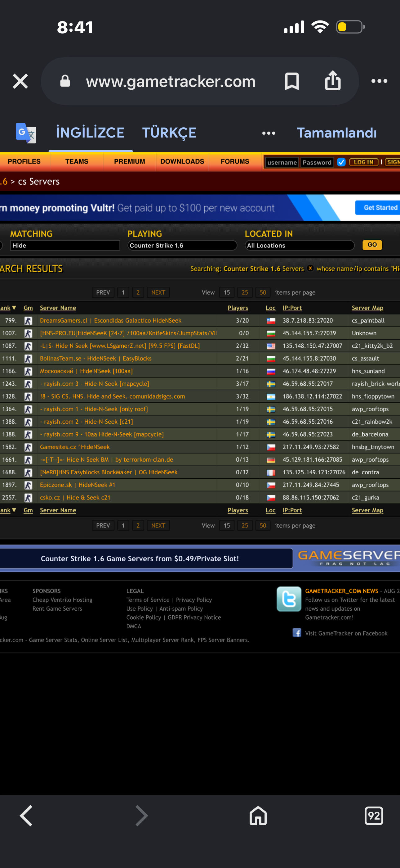Open the Gamesites.cz ^HideNSeek server link

[x=75, y=447]
